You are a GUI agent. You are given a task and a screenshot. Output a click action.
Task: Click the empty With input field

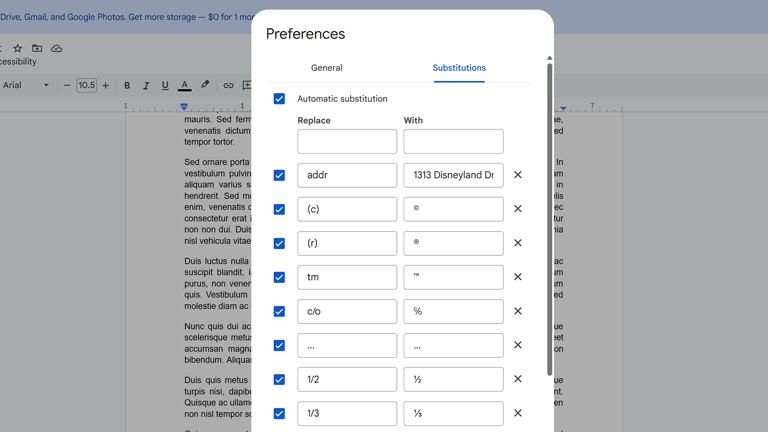click(x=453, y=141)
